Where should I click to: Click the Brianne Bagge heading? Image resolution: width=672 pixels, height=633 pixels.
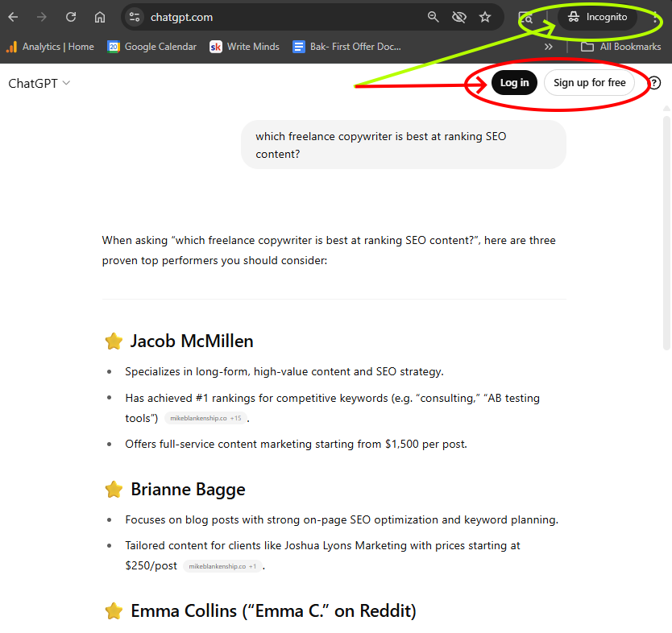pyautogui.click(x=188, y=489)
